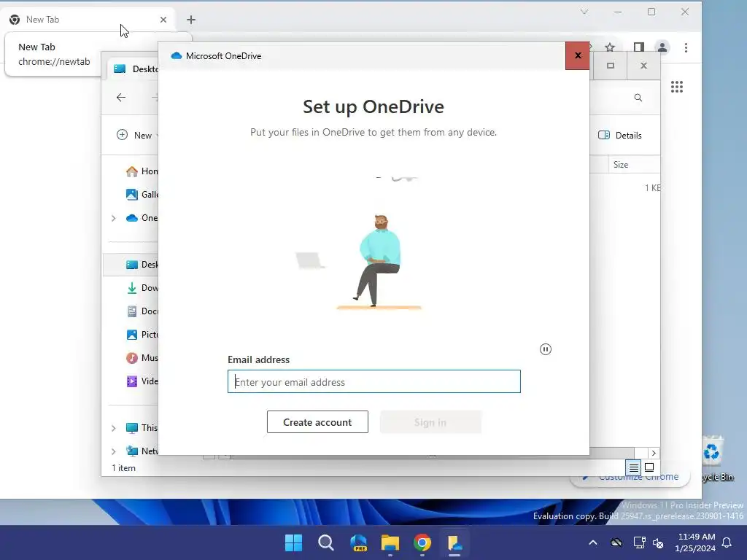Open Chrome's three-dot menu
Screen dimensions: 747x560
(686, 47)
